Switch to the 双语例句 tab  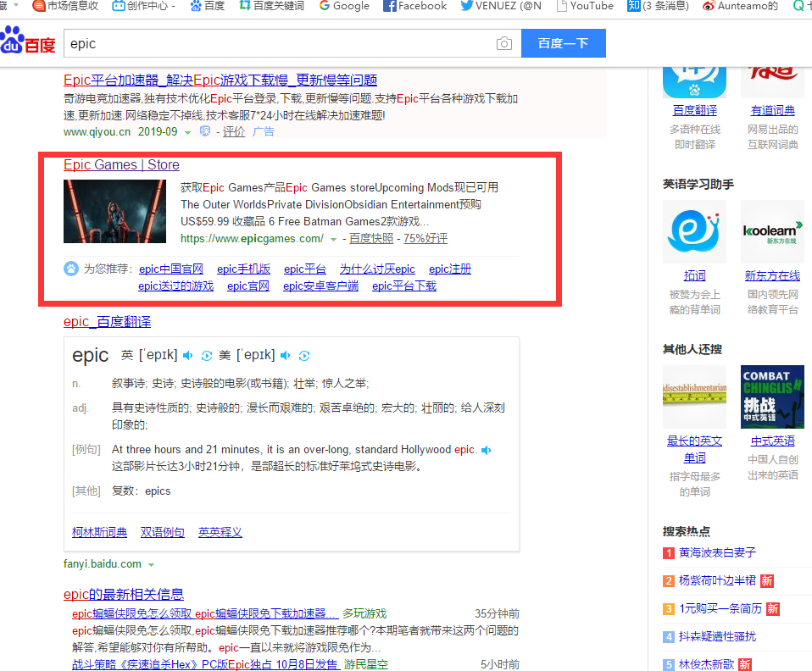tap(162, 532)
